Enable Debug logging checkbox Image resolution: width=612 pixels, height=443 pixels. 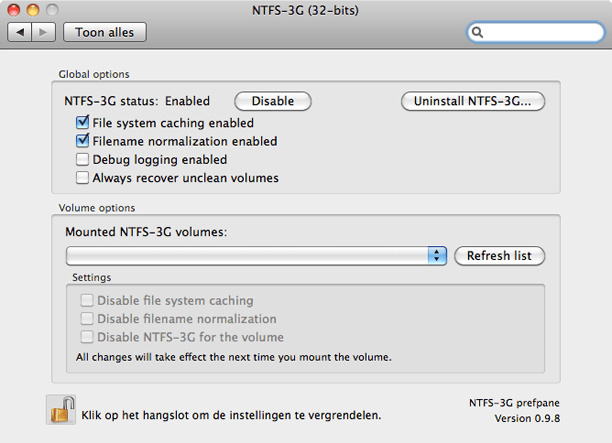coord(83,159)
